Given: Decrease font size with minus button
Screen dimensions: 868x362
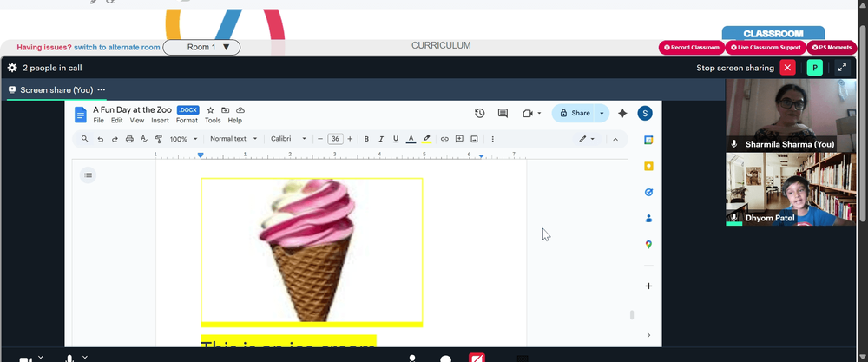Looking at the screenshot, I should coord(320,139).
